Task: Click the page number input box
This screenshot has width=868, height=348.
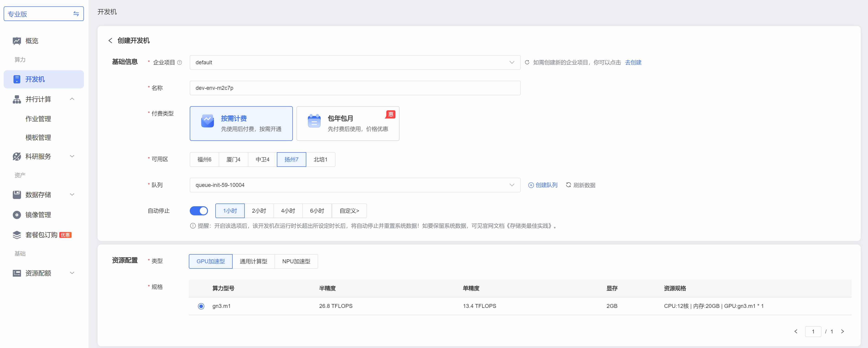Action: pyautogui.click(x=813, y=332)
